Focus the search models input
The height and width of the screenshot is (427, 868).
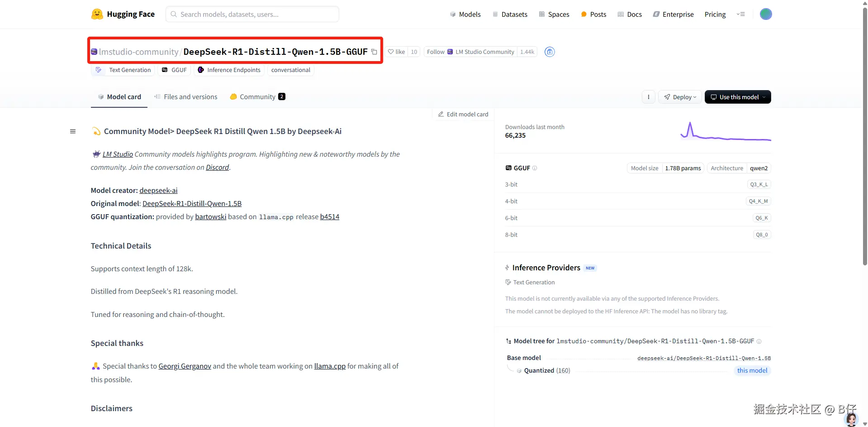click(252, 14)
